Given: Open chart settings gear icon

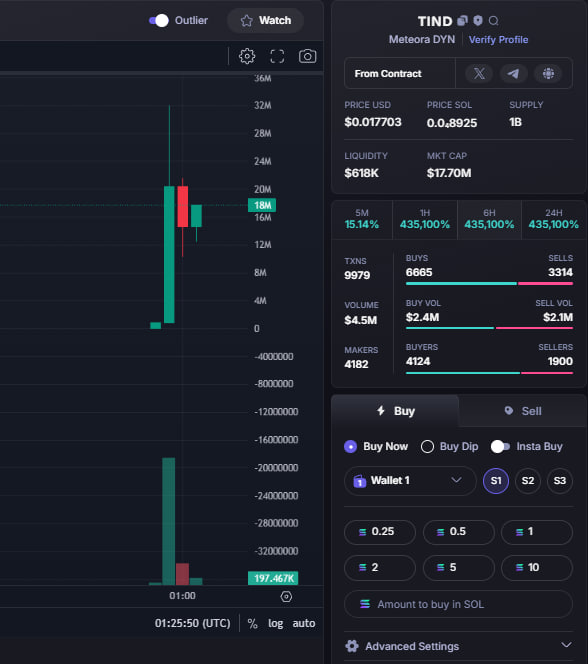Looking at the screenshot, I should coord(247,56).
